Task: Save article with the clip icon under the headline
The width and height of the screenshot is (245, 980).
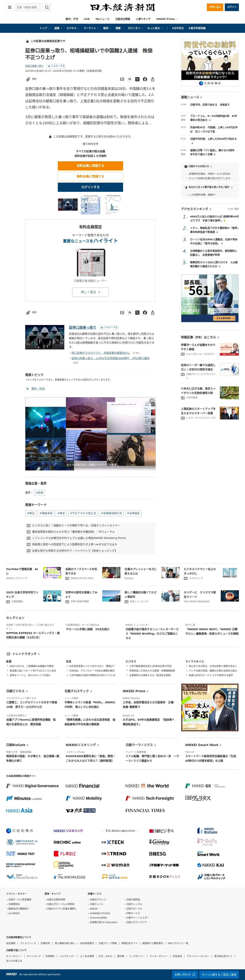Action: [x=28, y=79]
